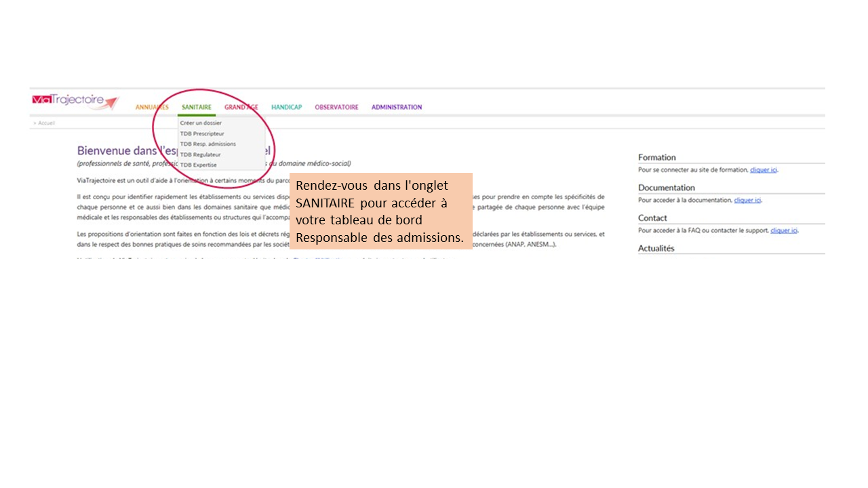868x488 pixels.
Task: Click the Formation section heading
Action: point(656,157)
